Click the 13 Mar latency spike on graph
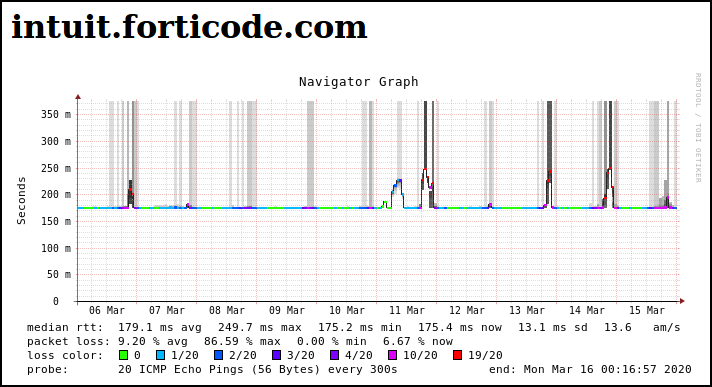Screen dimensions: 712x387 pyautogui.click(x=549, y=172)
